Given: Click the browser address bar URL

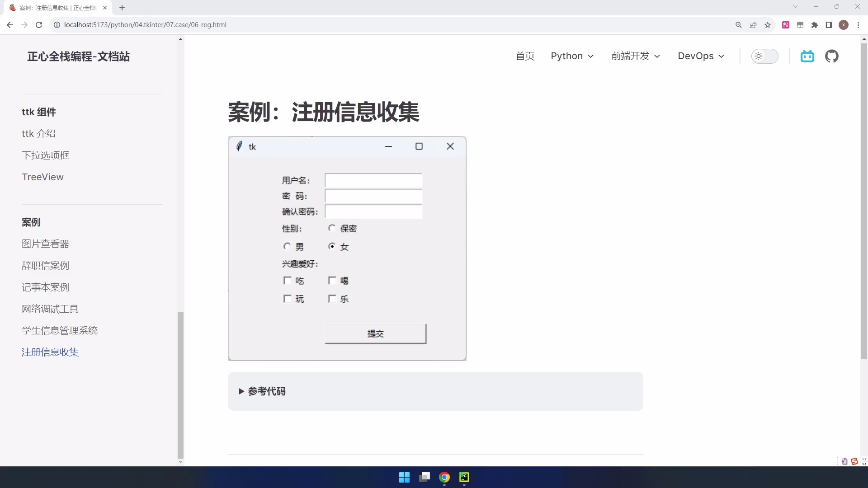Looking at the screenshot, I should coord(145,25).
